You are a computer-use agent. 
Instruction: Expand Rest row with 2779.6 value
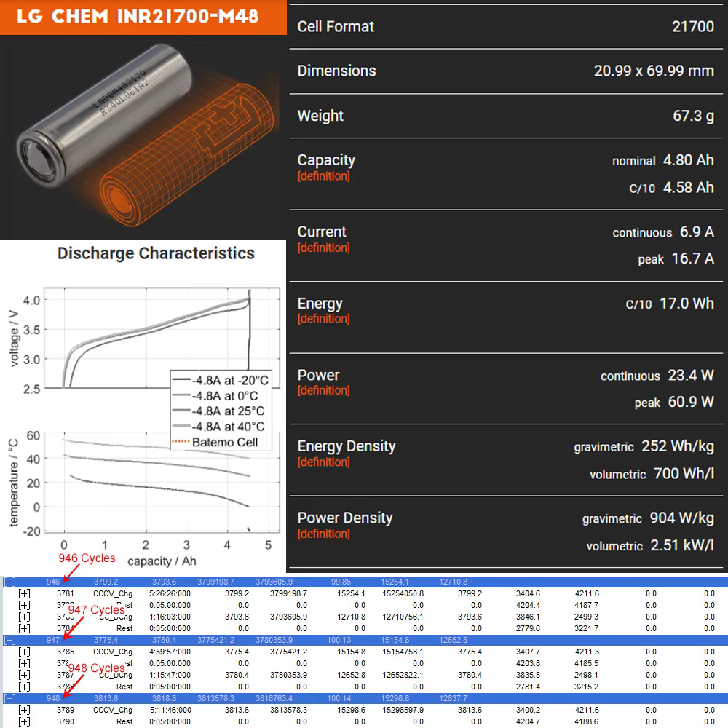(x=24, y=628)
